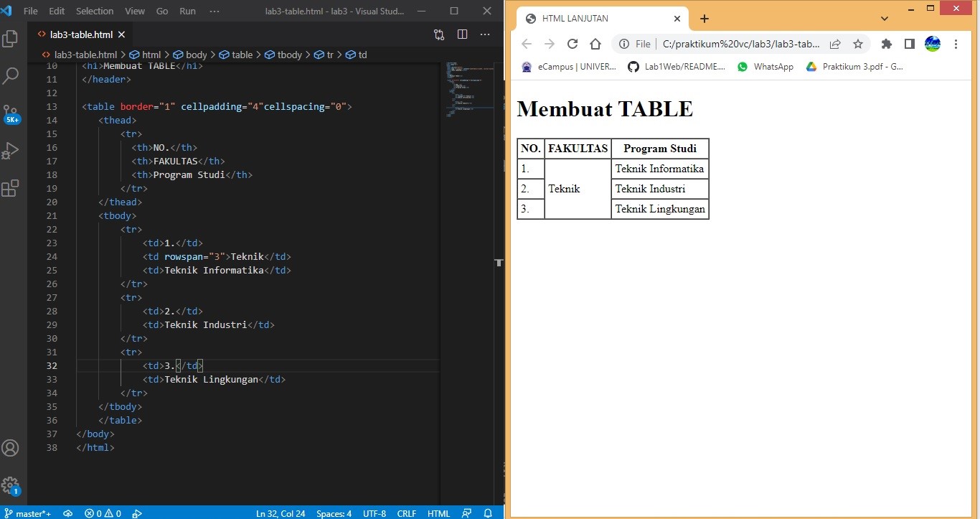Image resolution: width=980 pixels, height=519 pixels.
Task: Toggle the Chrome side panel icon
Action: click(x=909, y=44)
